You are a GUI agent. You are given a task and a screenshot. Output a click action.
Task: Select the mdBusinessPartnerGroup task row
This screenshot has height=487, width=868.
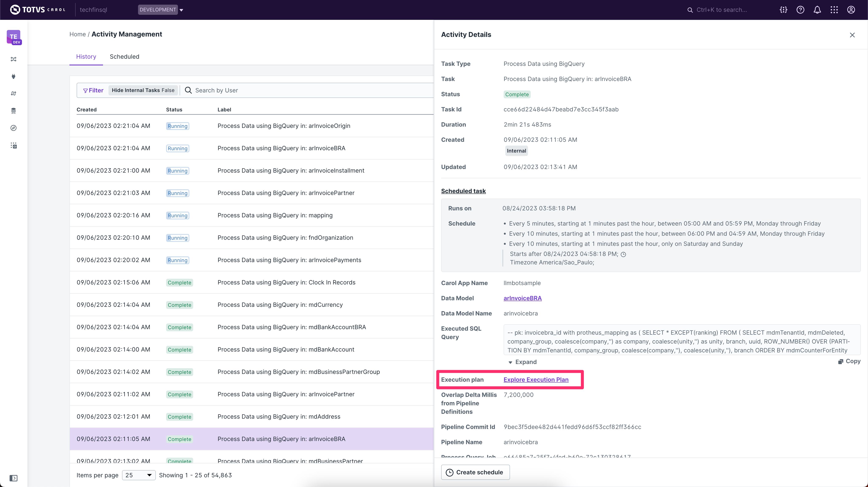[x=251, y=372]
